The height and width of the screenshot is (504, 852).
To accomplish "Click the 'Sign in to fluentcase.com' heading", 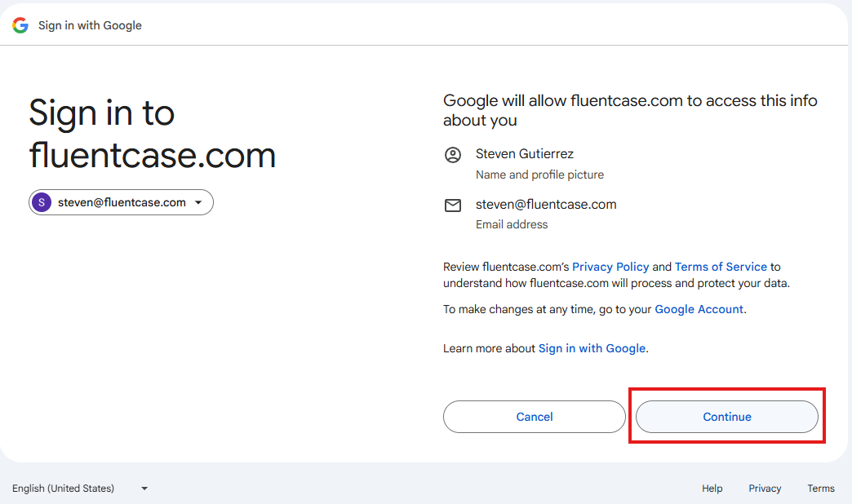I will [152, 134].
